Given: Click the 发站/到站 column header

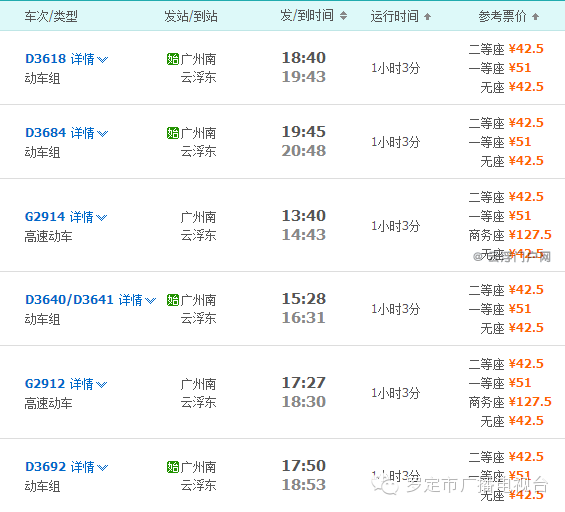Looking at the screenshot, I should coord(191,16).
